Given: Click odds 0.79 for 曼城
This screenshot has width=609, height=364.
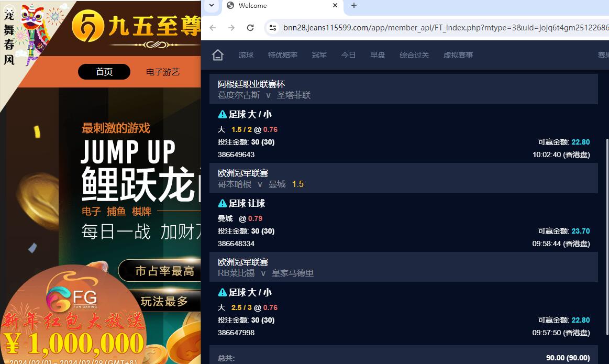Looking at the screenshot, I should coord(255,218).
